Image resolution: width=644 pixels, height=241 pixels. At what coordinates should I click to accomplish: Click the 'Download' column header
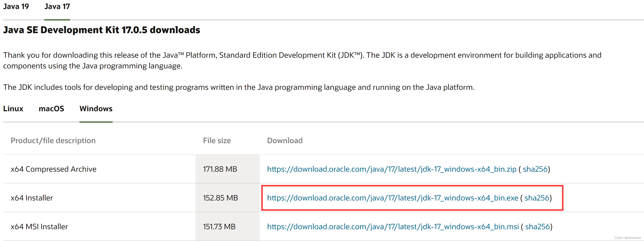(x=285, y=141)
